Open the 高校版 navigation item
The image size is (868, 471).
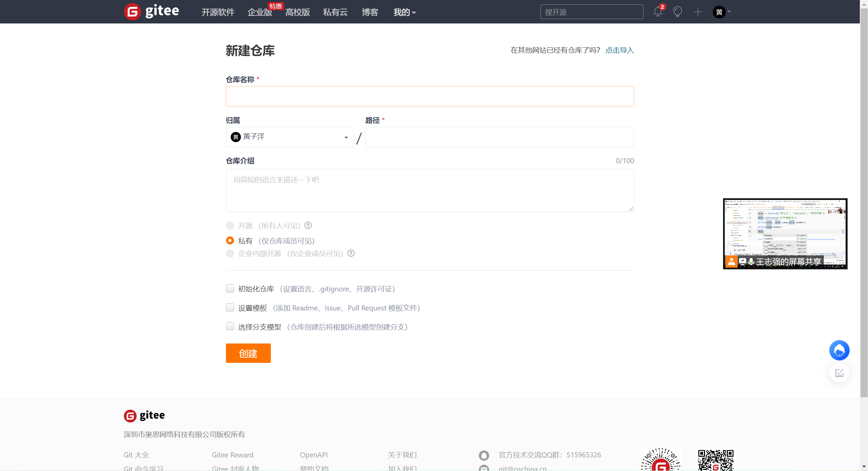(297, 13)
